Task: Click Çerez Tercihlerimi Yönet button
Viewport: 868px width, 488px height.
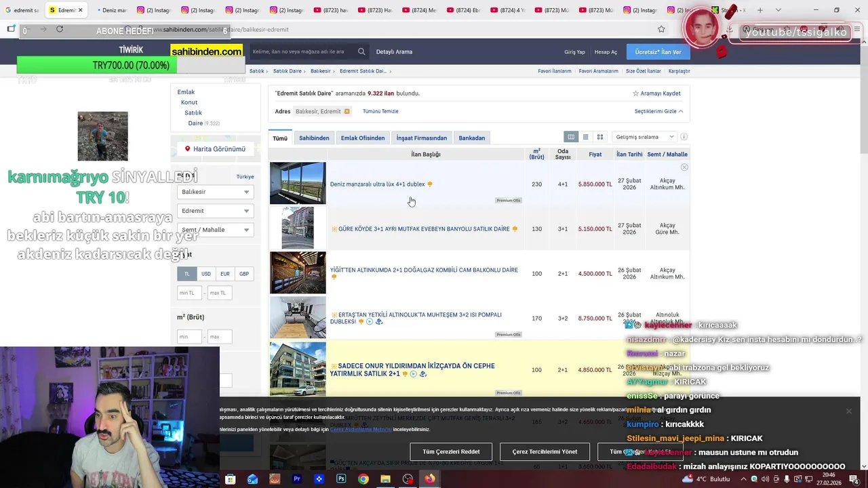Action: pos(545,451)
